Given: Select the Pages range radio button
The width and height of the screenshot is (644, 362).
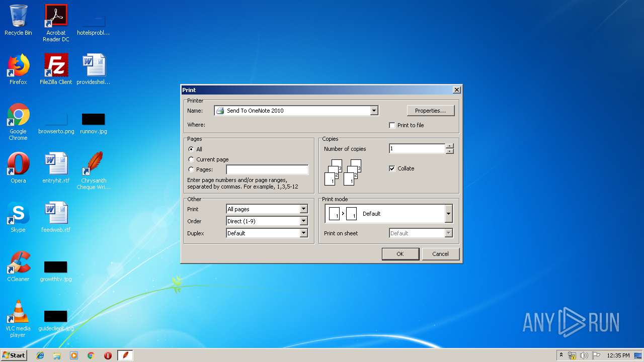Looking at the screenshot, I should [x=191, y=169].
